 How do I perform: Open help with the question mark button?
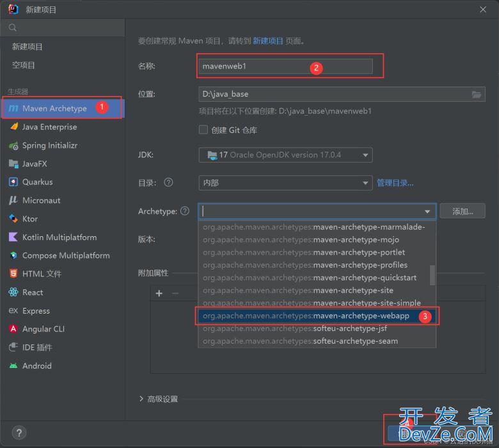coord(19,433)
